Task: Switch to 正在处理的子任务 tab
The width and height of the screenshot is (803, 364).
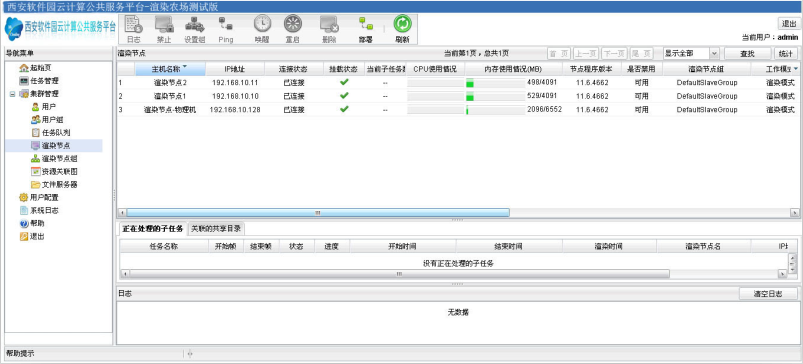Action: pyautogui.click(x=152, y=229)
